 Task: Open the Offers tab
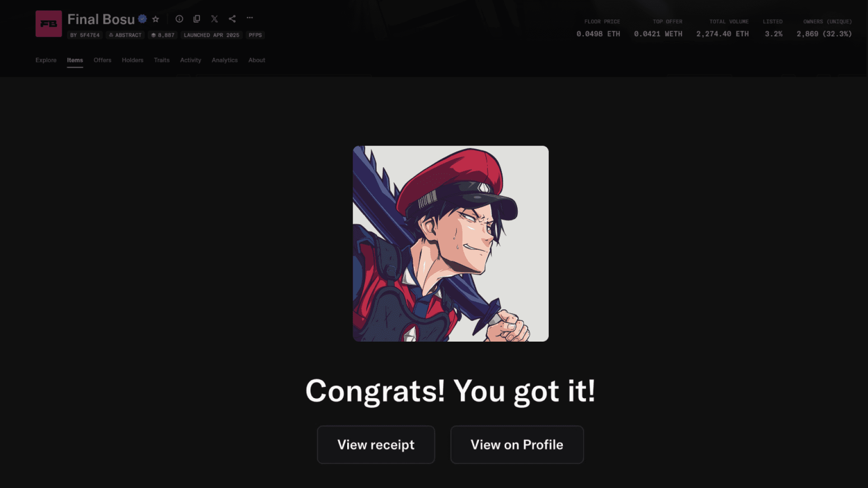[x=103, y=60]
